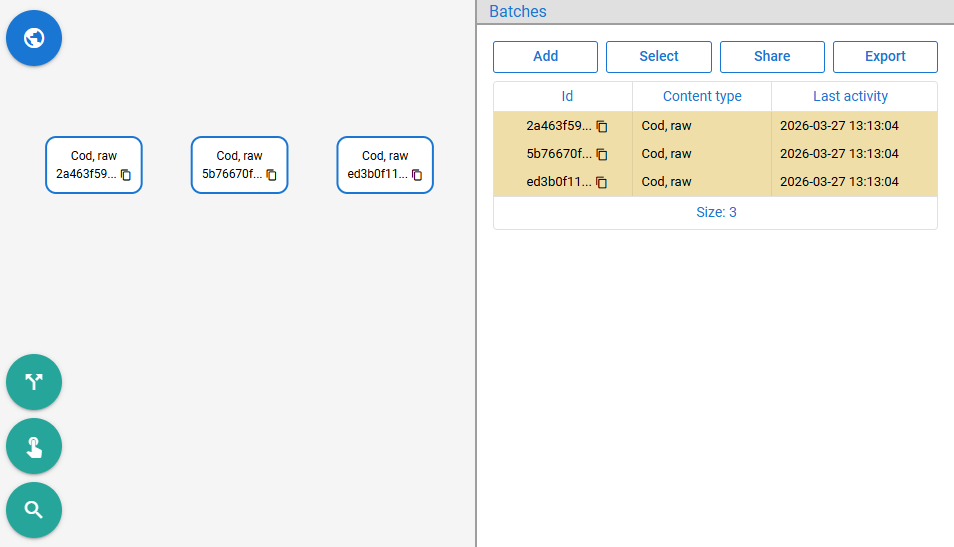Copy id icon in node 5b76670f

(271, 175)
